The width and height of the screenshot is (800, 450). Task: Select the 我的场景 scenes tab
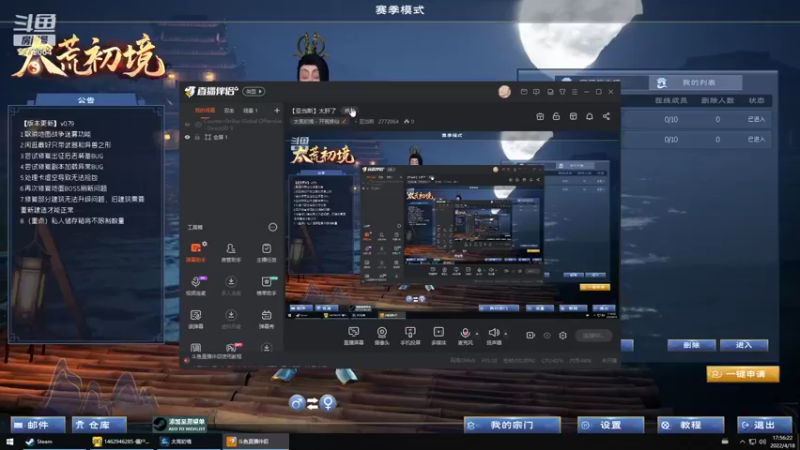point(205,110)
